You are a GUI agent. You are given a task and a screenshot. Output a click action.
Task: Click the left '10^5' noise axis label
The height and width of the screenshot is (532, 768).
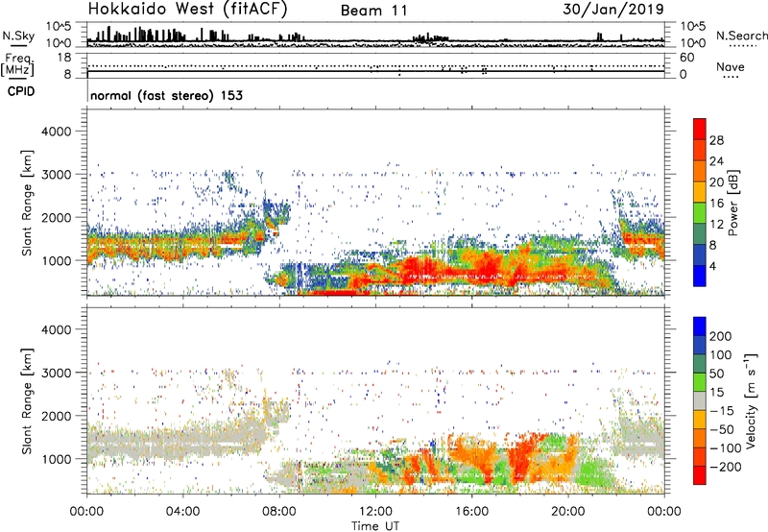point(59,27)
